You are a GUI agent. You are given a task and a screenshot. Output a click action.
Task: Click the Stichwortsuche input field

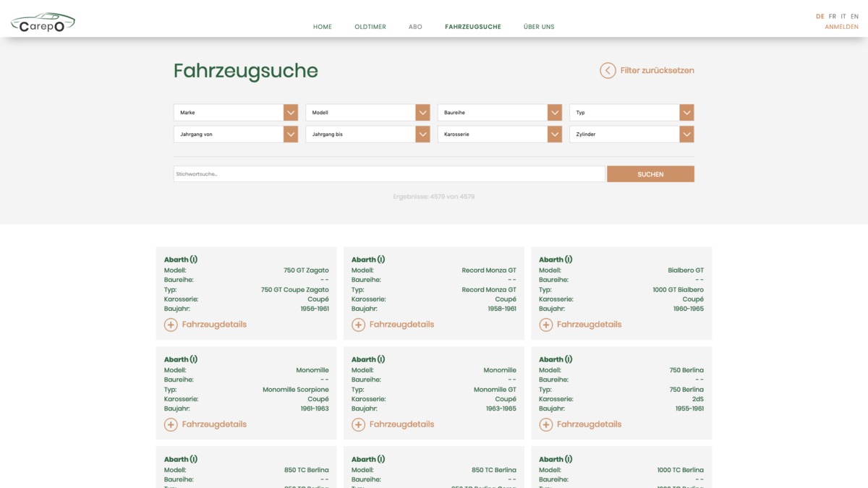pyautogui.click(x=389, y=174)
